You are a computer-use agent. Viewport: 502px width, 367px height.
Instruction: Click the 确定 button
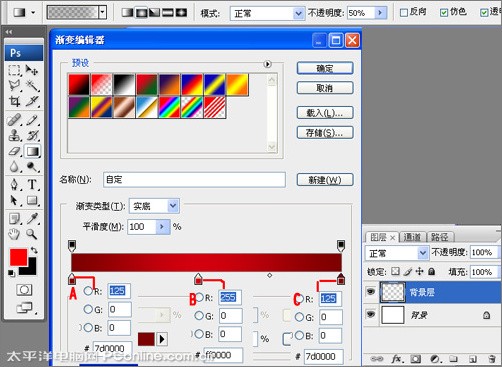325,68
